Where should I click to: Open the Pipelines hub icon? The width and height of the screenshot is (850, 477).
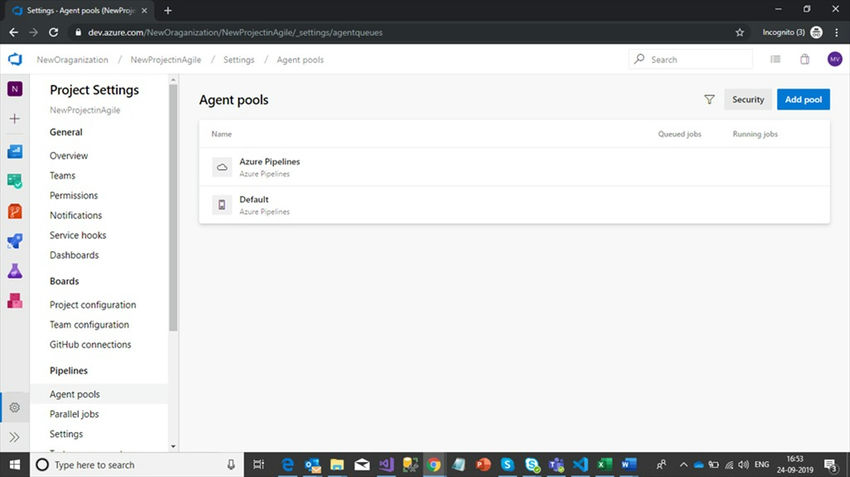pos(15,241)
